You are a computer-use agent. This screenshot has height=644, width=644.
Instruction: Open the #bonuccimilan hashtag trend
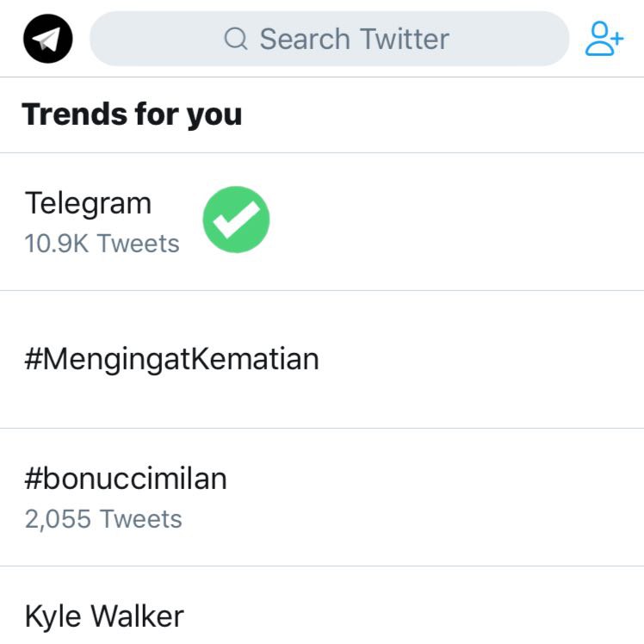(126, 479)
